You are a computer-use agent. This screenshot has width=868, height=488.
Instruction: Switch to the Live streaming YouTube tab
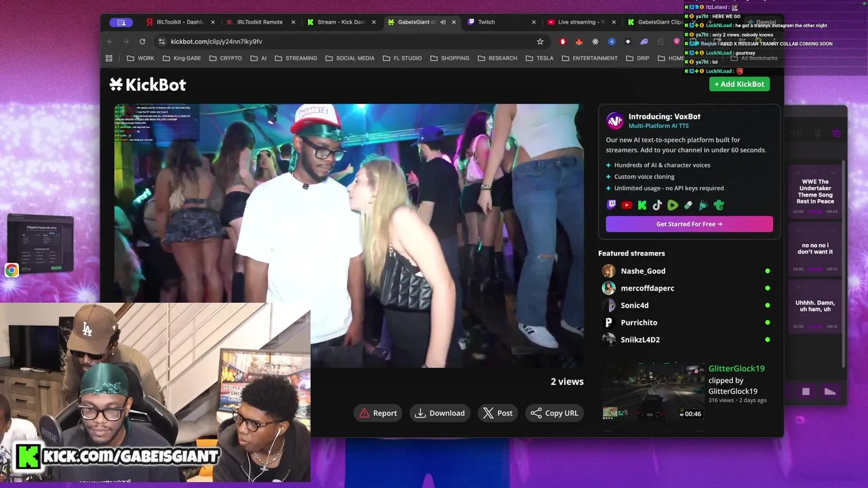[580, 22]
